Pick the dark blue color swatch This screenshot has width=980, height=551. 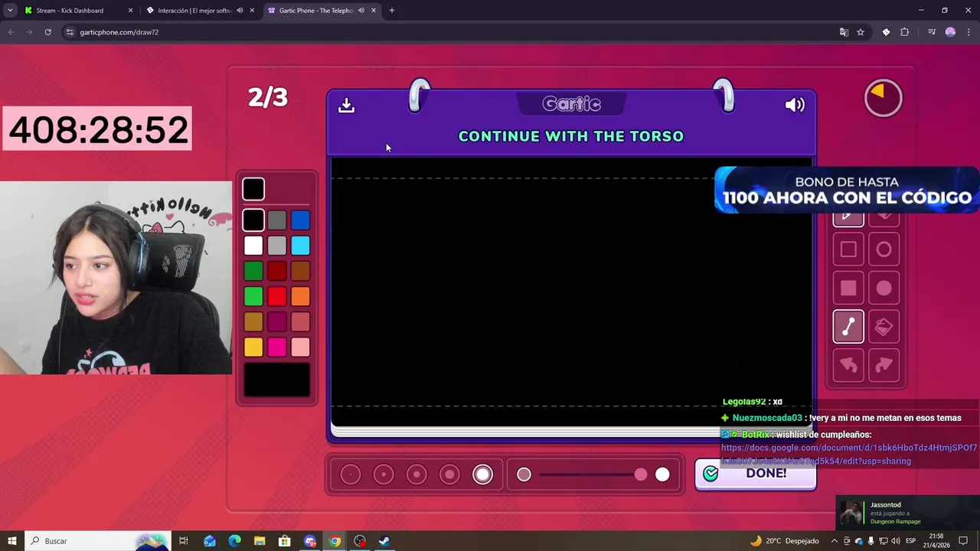[x=300, y=220]
